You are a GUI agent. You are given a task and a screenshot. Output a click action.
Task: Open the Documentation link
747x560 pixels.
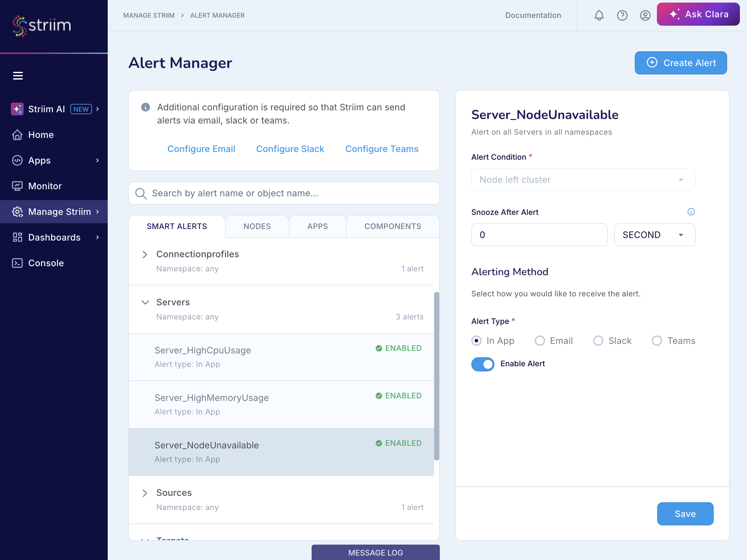533,15
